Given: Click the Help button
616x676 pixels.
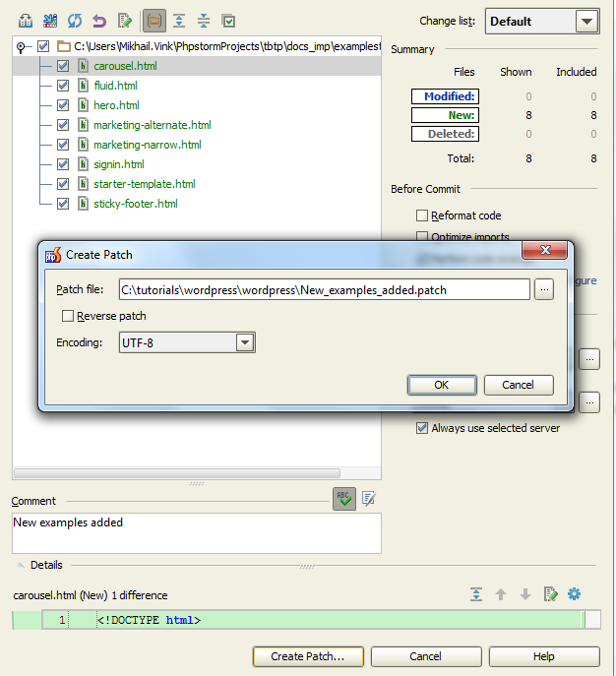Looking at the screenshot, I should 544,656.
